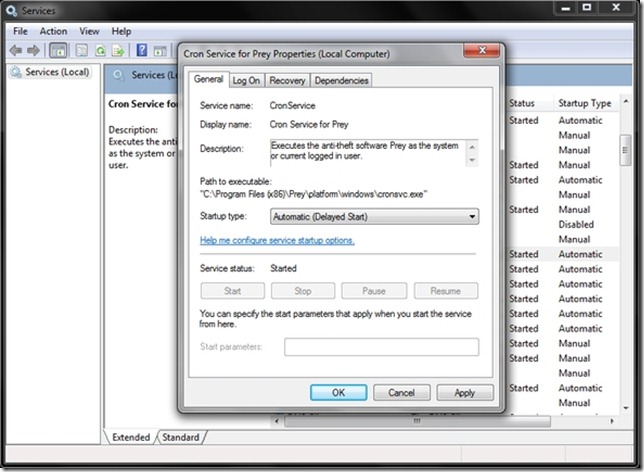Click the services list vertical scrollbar up arrow
Screen dimensions: 644x472
tap(626, 101)
